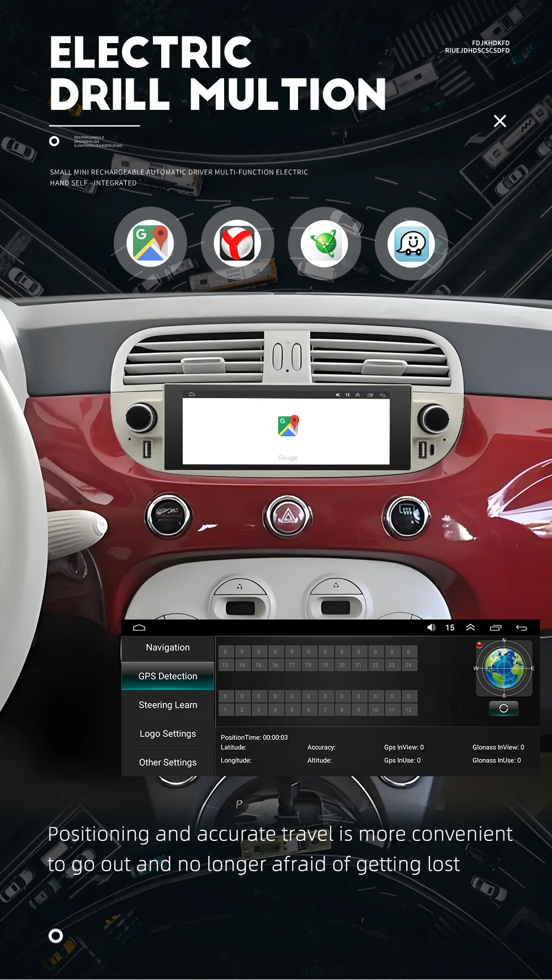Click satellite slot number 18
The image size is (552, 980).
coord(309,665)
